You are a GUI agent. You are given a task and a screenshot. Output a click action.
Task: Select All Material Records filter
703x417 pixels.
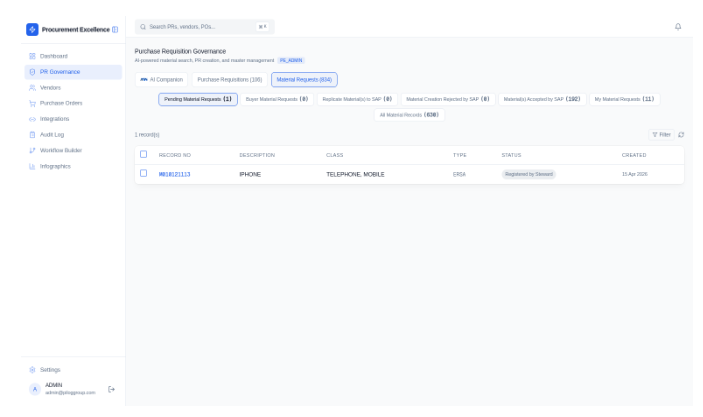(x=409, y=115)
